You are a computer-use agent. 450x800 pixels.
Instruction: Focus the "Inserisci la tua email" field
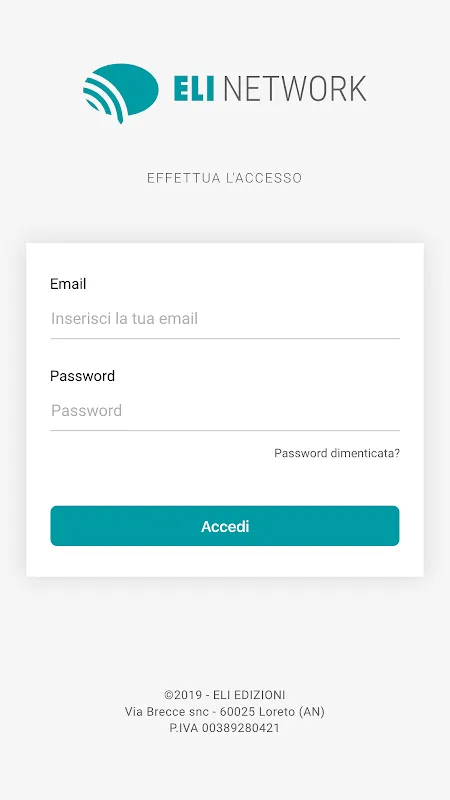pyautogui.click(x=224, y=319)
